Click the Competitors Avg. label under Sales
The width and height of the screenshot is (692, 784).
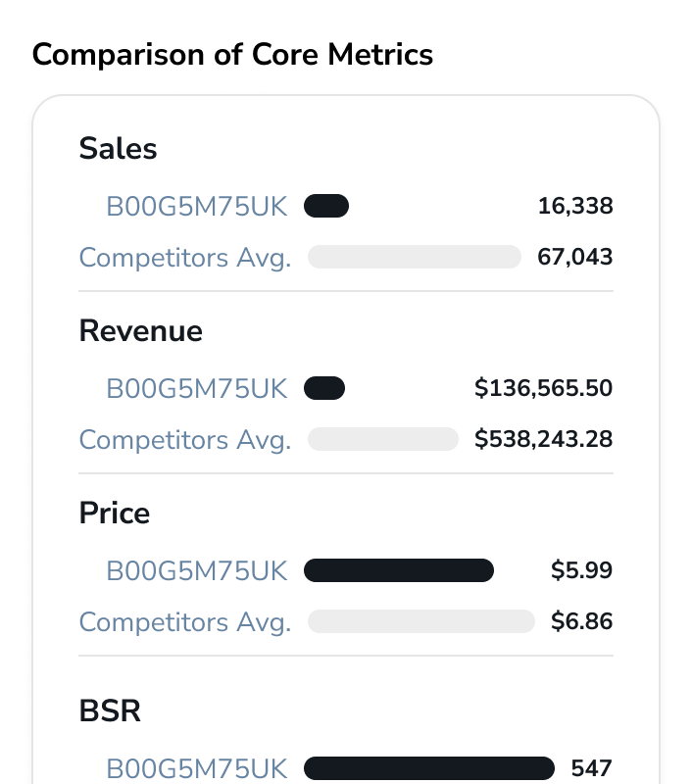point(185,257)
